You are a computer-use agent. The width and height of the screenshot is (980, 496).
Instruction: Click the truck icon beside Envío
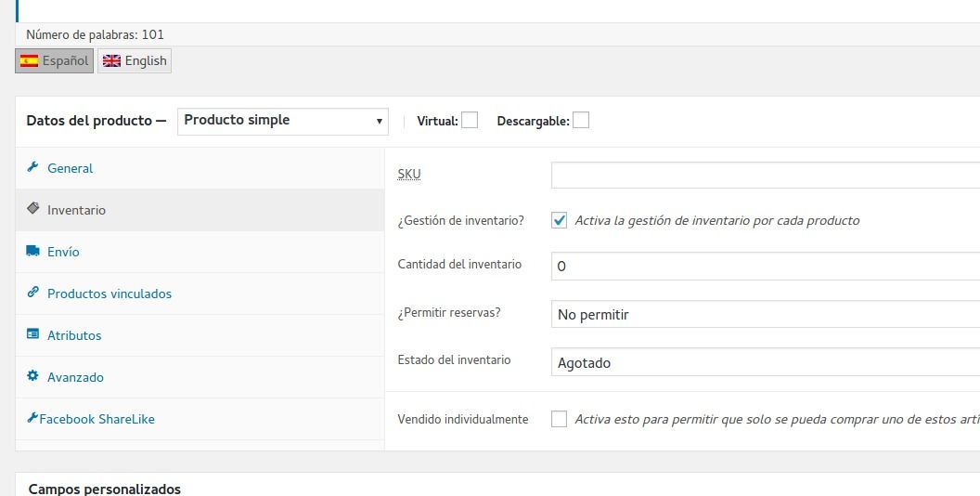[32, 251]
